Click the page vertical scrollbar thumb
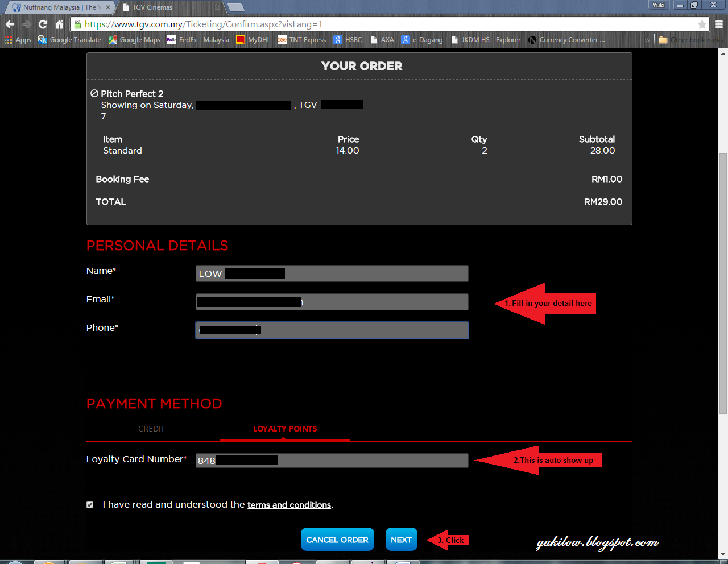The image size is (728, 564). tap(723, 283)
